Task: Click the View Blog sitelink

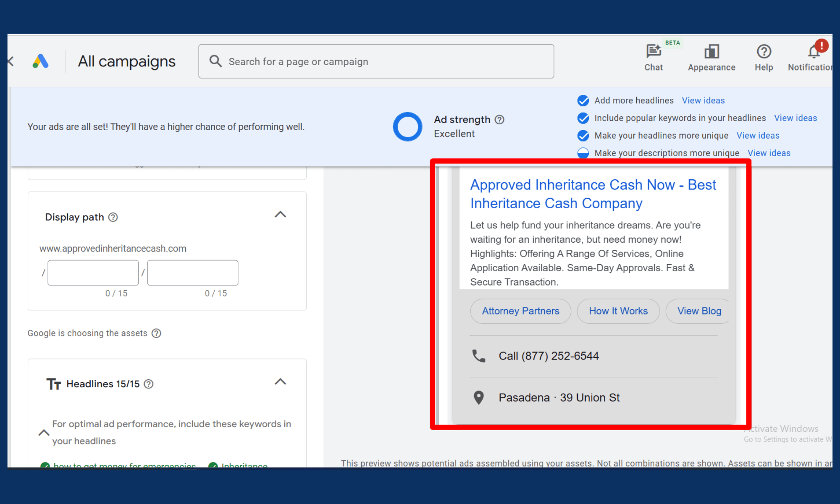Action: pos(698,311)
